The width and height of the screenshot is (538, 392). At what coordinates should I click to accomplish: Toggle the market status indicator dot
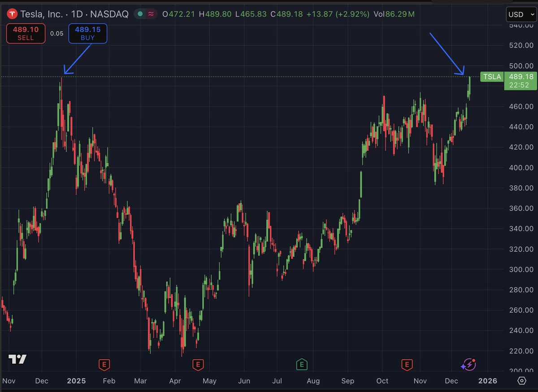point(140,14)
